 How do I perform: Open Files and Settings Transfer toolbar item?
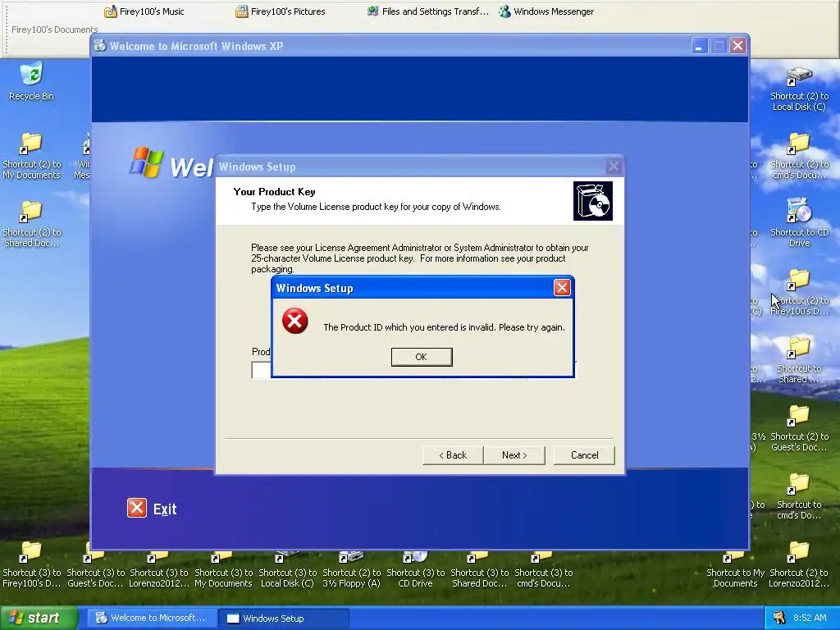[x=428, y=11]
